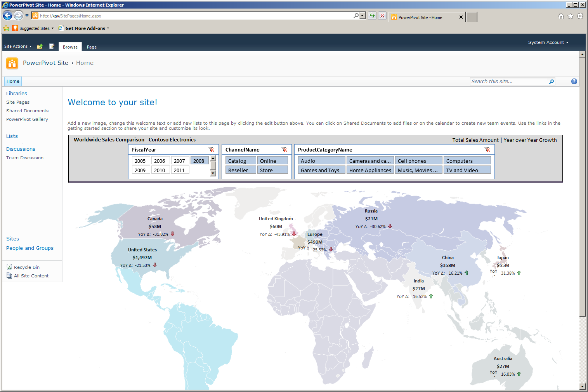Toggle the TV and Video category filter

(467, 170)
